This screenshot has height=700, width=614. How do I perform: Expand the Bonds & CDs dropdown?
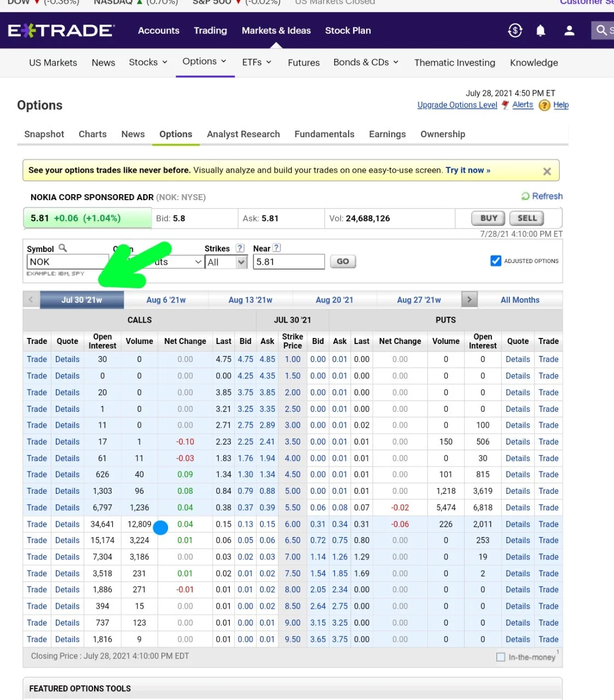366,62
